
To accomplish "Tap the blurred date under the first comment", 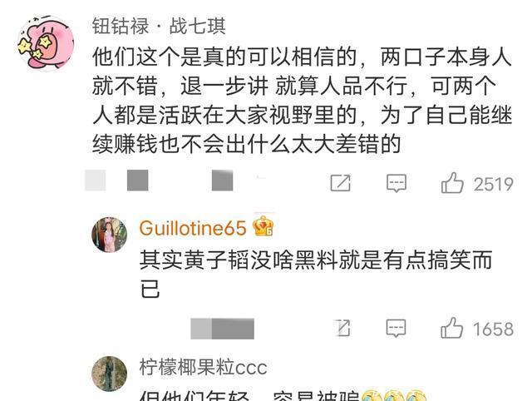I will point(159,181).
